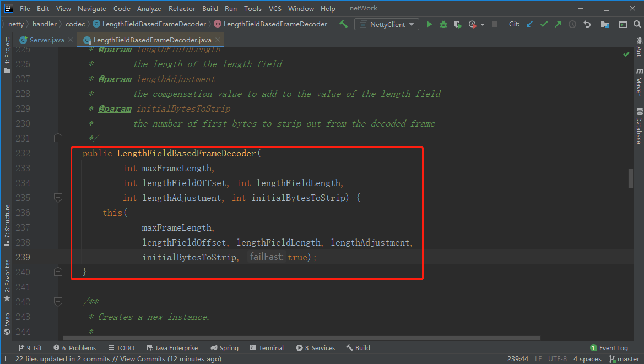Commit changes with Git checkmark icon

tap(544, 24)
